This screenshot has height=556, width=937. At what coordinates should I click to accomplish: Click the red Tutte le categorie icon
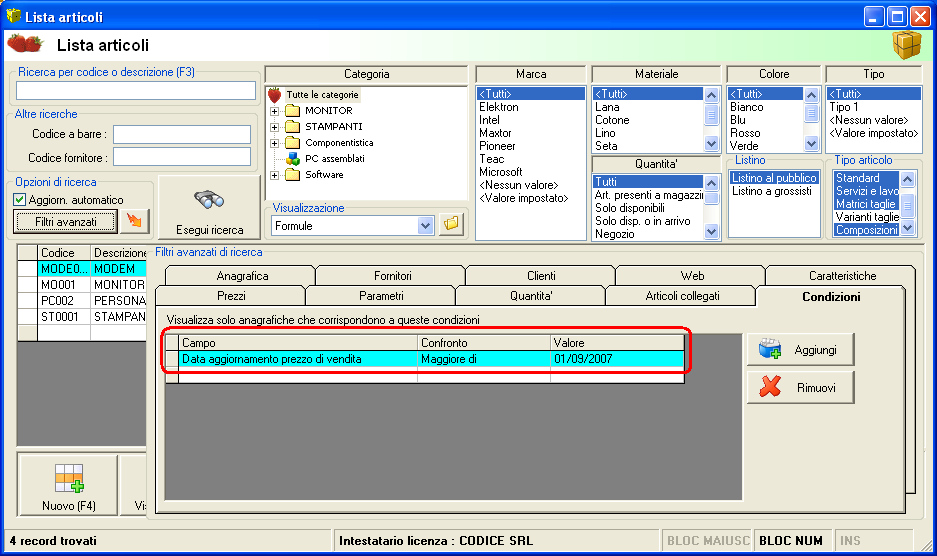tap(275, 95)
